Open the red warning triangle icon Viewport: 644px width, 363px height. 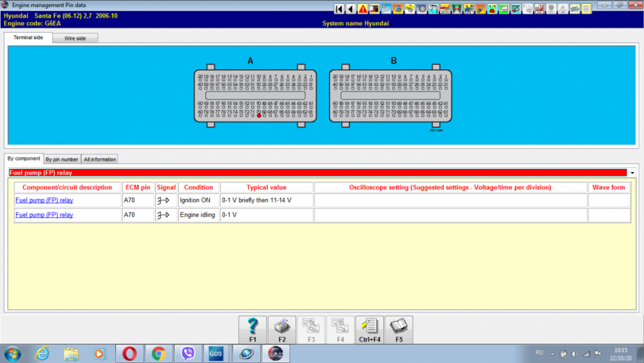coord(363,8)
